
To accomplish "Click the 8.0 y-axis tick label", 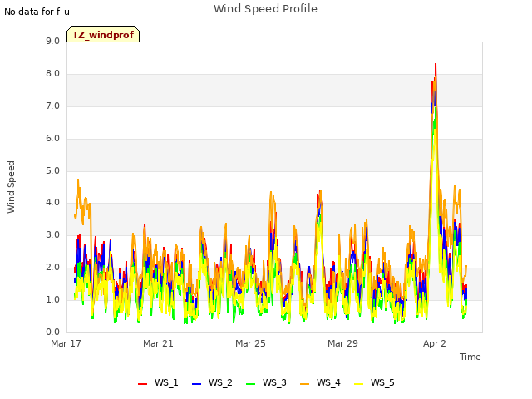I will pyautogui.click(x=52, y=74).
